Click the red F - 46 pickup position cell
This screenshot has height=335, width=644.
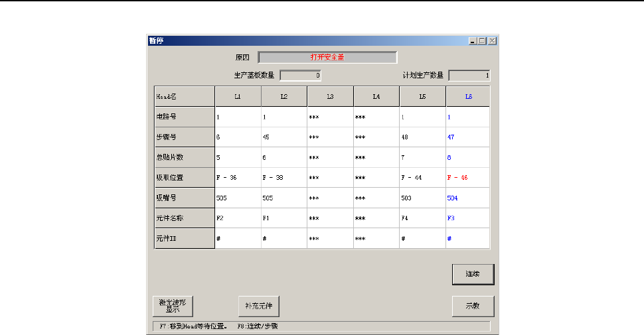[x=468, y=178]
